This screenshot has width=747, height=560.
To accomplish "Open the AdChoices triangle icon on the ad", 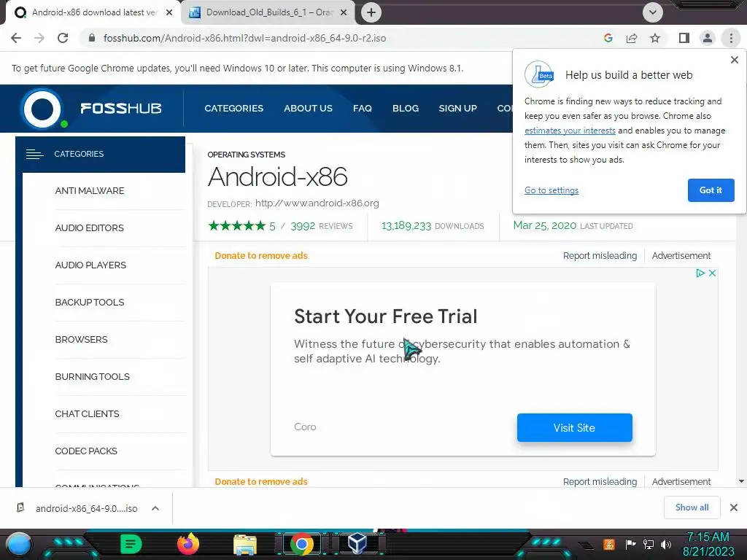I will click(x=700, y=273).
